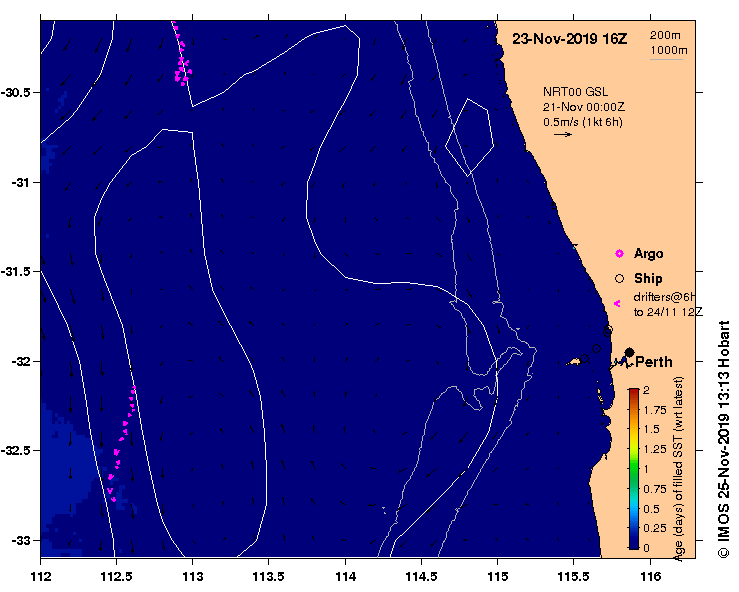This screenshot has width=739, height=592.
Task: Click the magenta drifter legend triangle
Action: coord(617,304)
